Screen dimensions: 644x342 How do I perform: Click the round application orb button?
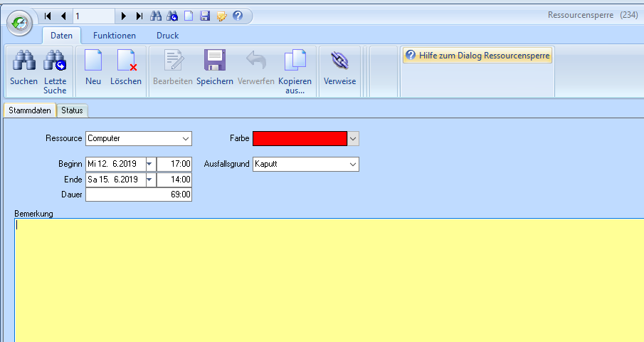click(19, 23)
